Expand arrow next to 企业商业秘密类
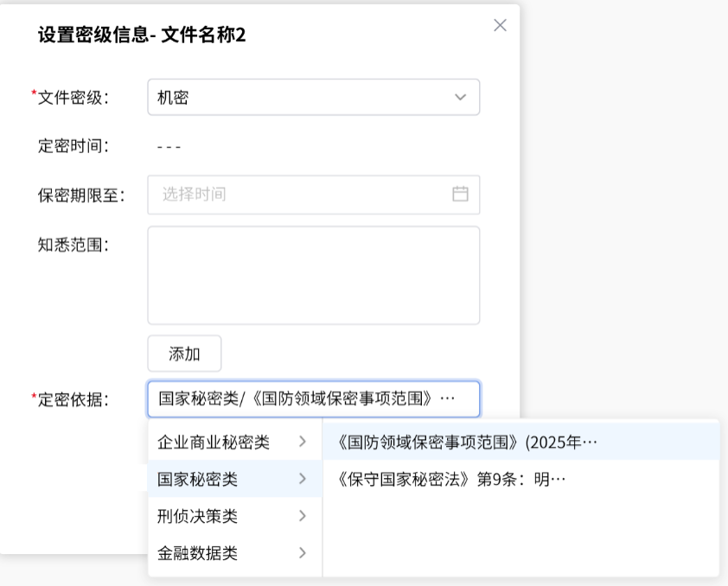This screenshot has width=728, height=586. coord(303,442)
